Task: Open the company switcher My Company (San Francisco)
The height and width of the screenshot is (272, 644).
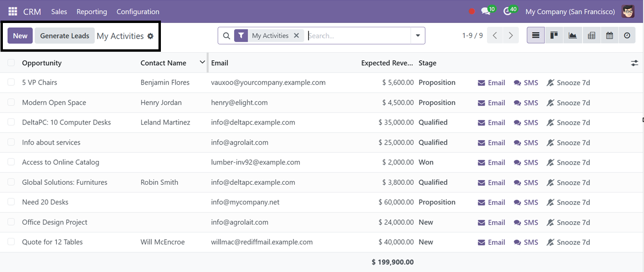Action: tap(570, 11)
